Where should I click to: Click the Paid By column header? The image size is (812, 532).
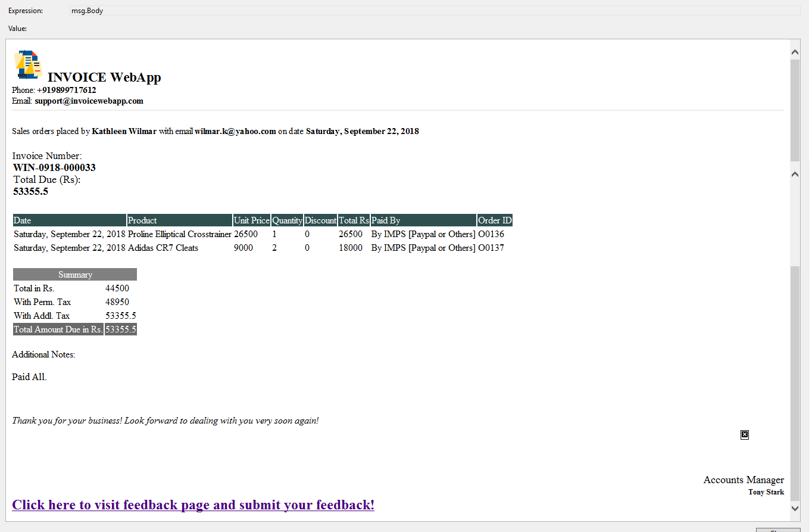[x=424, y=220]
